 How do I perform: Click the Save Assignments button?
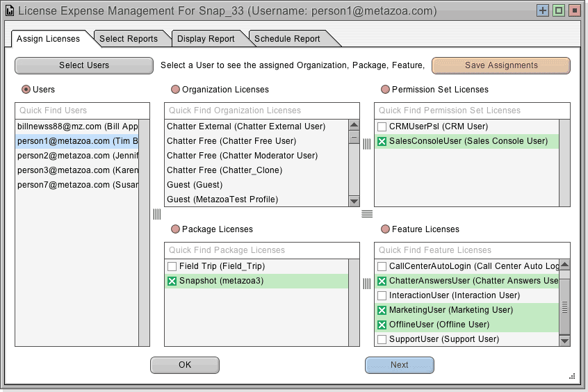(501, 65)
